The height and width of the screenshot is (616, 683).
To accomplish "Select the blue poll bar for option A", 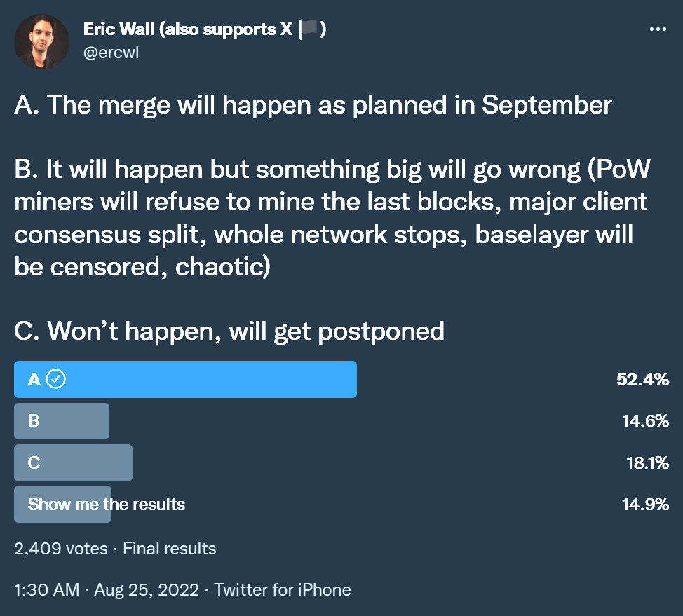I will [x=185, y=380].
